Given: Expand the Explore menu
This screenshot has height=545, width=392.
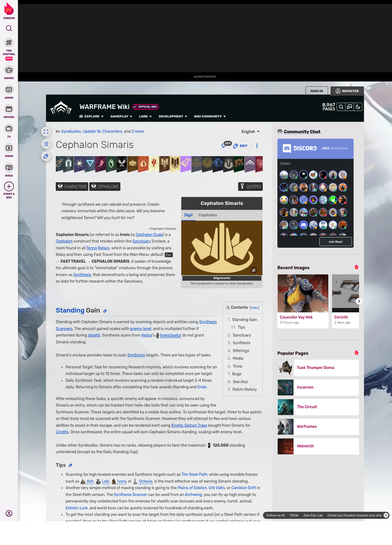Looking at the screenshot, I should tap(91, 116).
